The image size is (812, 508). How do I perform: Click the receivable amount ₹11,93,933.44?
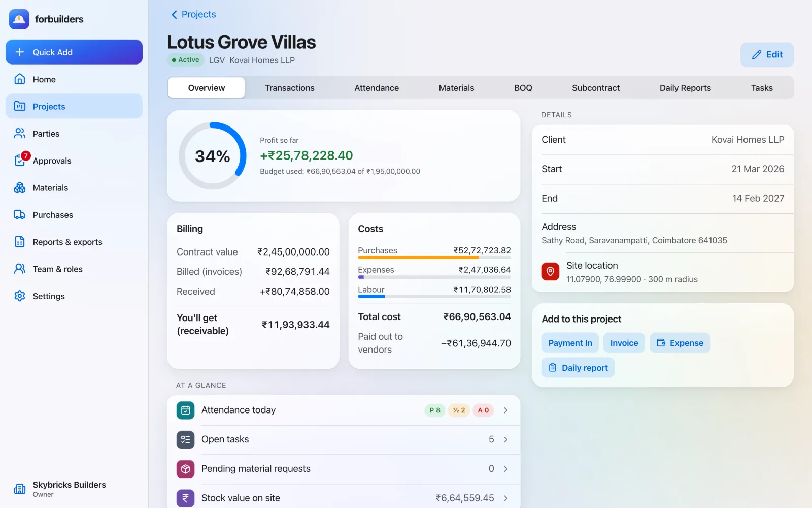click(295, 325)
